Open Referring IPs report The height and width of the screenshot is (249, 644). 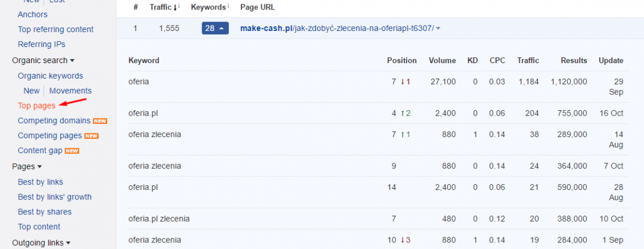tap(41, 44)
